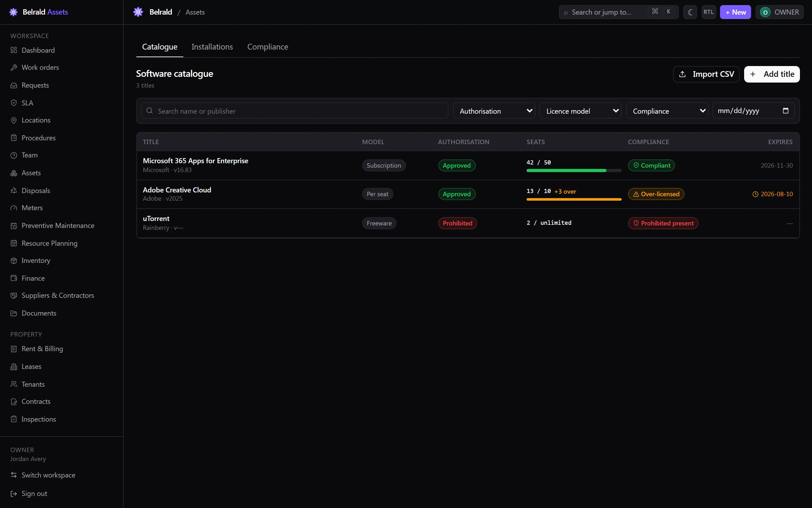Click the Compliant status badge
The width and height of the screenshot is (812, 508).
click(x=651, y=165)
